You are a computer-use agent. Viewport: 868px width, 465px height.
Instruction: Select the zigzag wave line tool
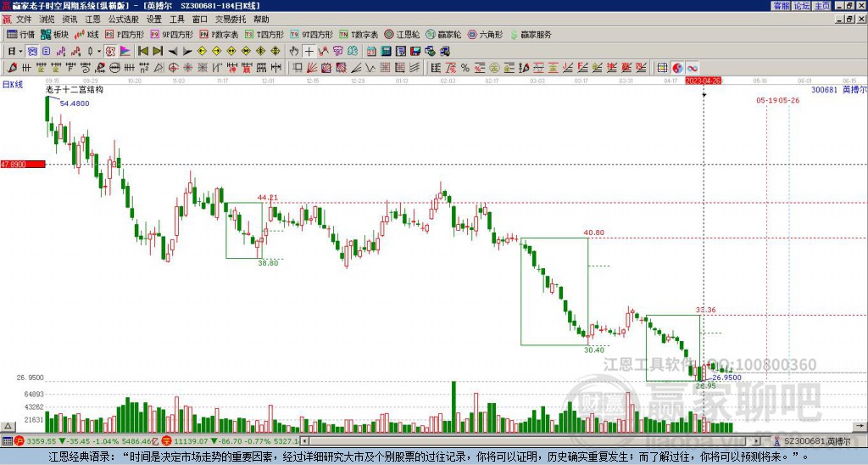point(370,68)
